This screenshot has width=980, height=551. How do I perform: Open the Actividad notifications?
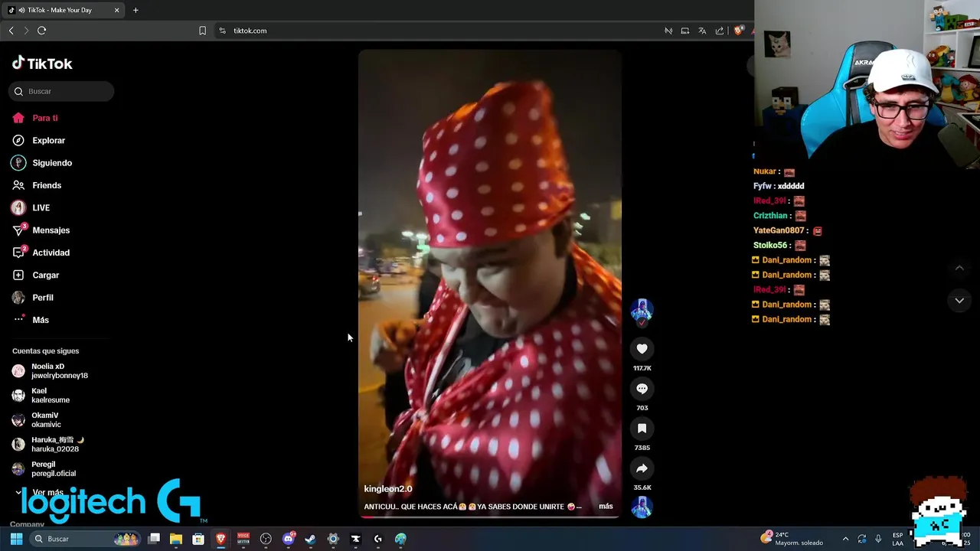(41, 253)
